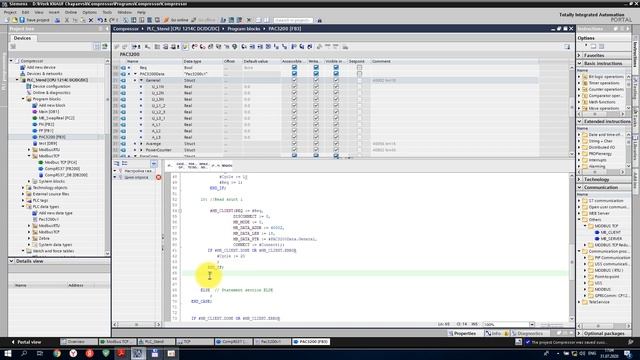This screenshot has height=360, width=640.
Task: Expand the External source files folder
Action: (x=23, y=194)
